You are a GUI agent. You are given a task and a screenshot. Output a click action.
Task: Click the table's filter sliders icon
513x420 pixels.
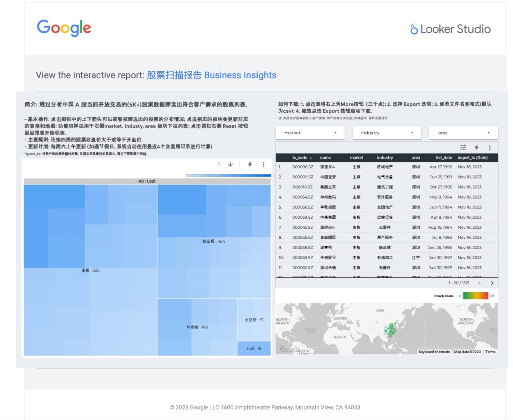463,147
